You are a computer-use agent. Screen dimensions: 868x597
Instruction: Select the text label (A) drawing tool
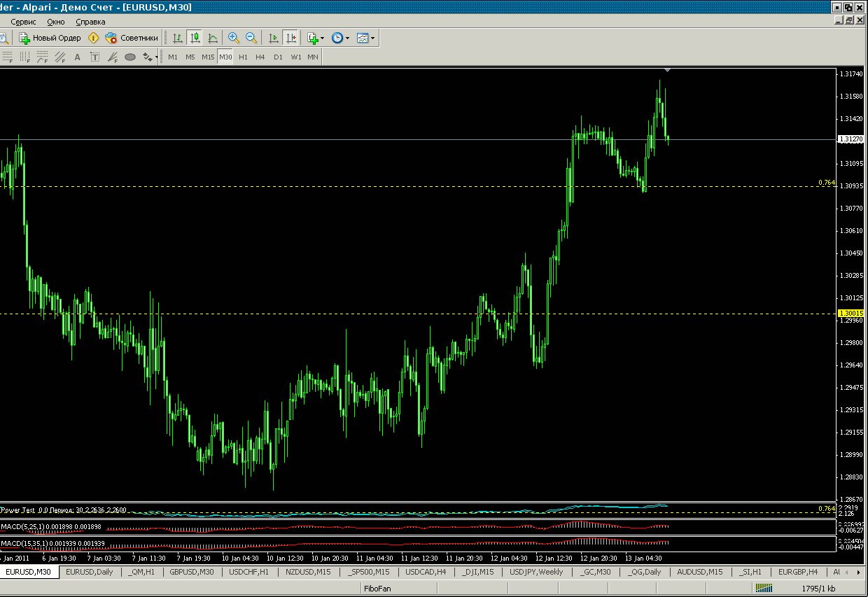tap(77, 57)
